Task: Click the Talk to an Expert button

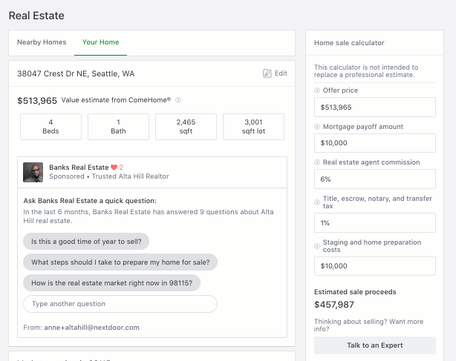Action: click(375, 345)
